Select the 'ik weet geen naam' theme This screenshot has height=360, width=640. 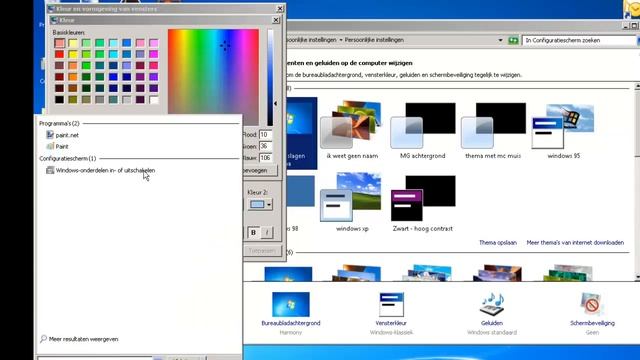(x=352, y=131)
